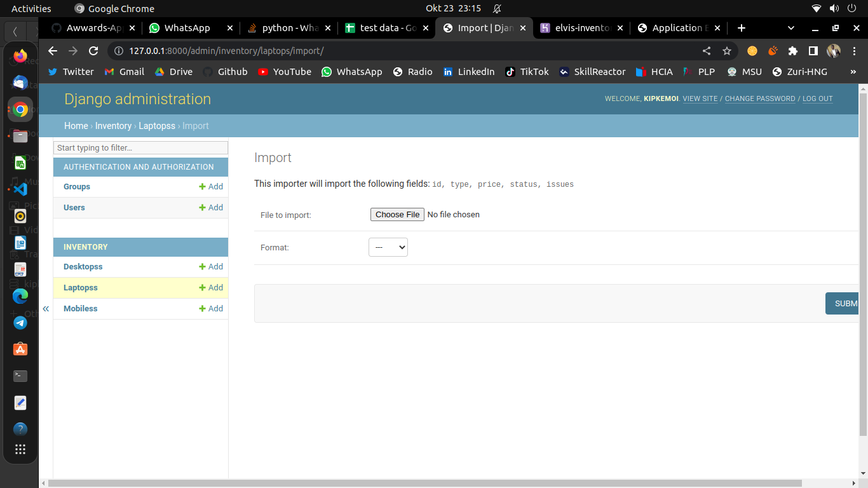Open the Gmail bookmark
Screen dimensions: 868x488
125,72
